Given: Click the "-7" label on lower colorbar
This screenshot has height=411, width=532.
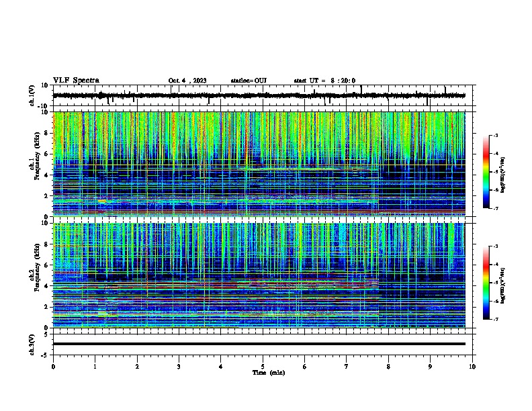Looking at the screenshot, I should (495, 319).
